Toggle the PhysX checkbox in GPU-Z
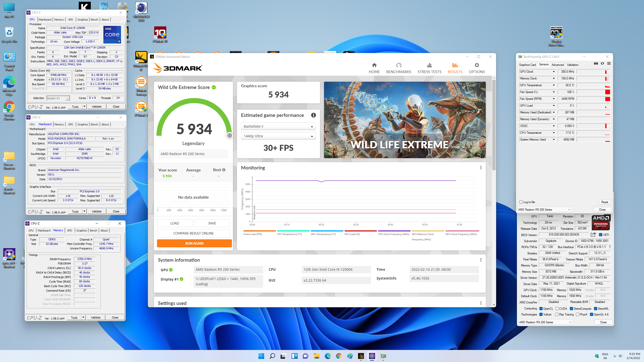 point(577,314)
